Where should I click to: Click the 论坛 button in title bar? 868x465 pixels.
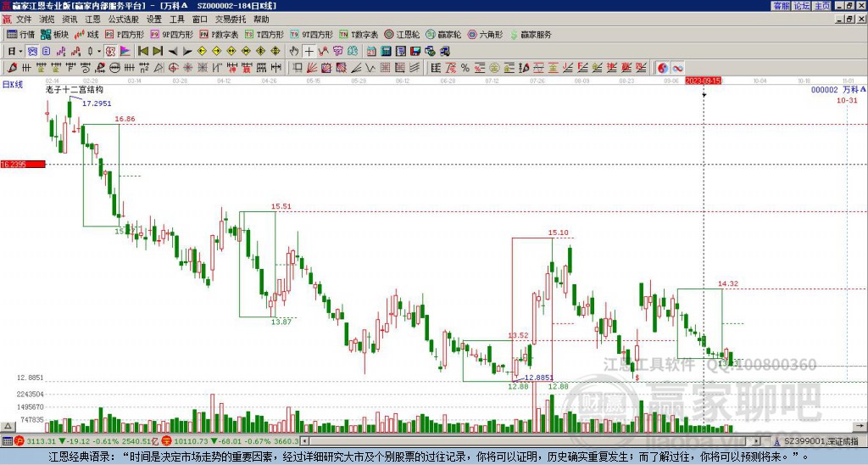coord(802,6)
